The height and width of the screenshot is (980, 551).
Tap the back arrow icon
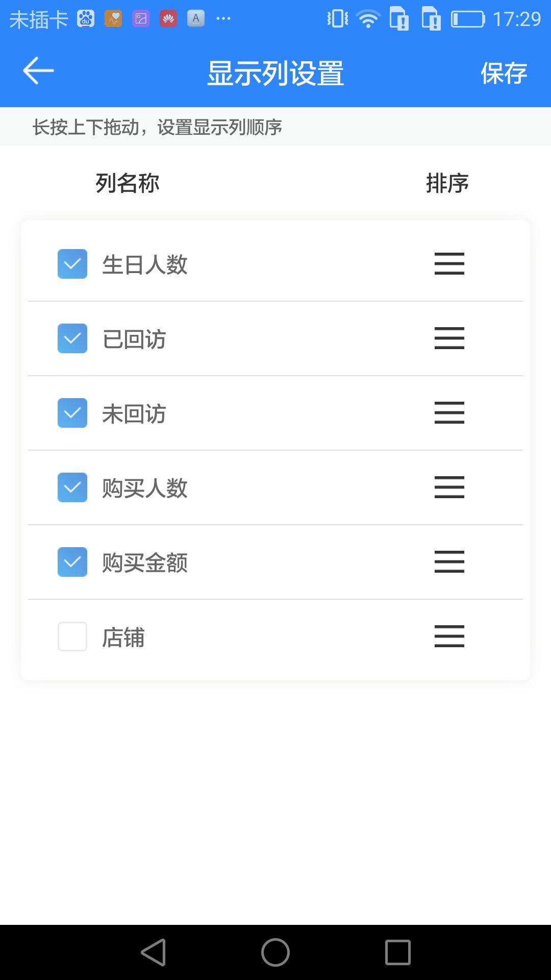[x=38, y=71]
